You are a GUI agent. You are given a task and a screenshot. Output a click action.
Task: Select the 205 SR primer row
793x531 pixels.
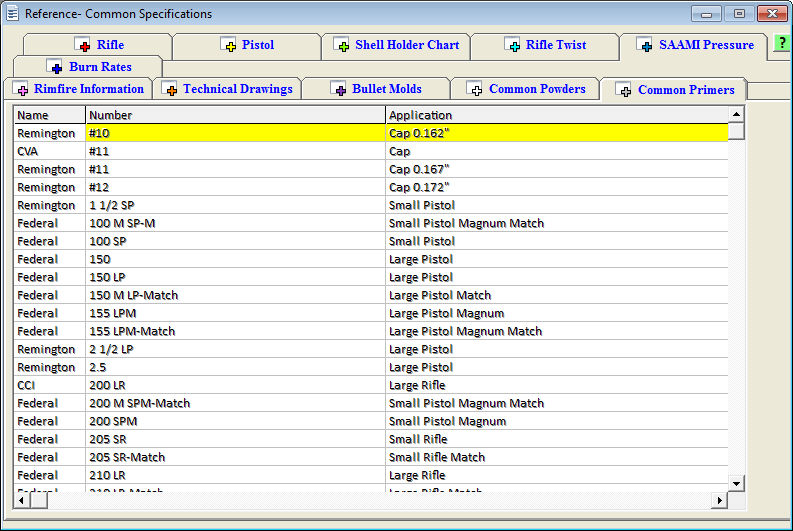point(371,439)
